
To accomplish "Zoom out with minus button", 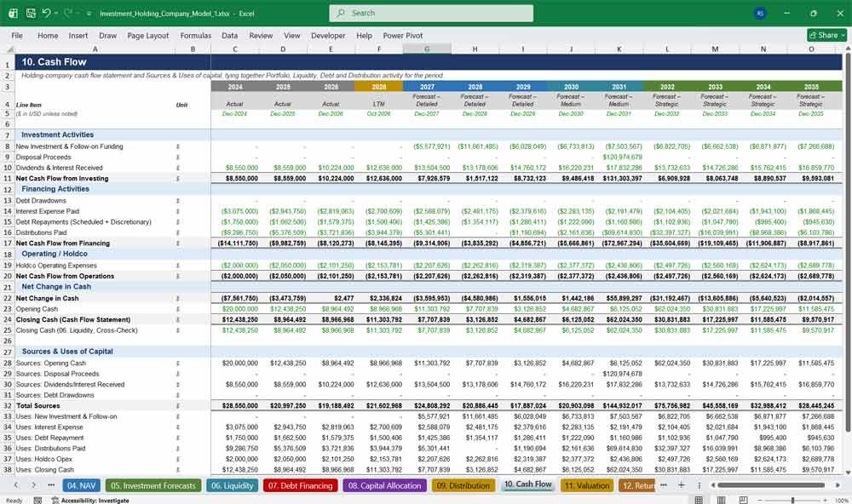I will (x=760, y=501).
